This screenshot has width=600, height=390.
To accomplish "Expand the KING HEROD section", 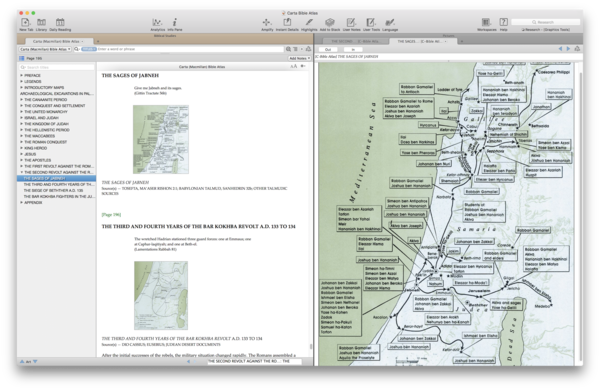I will [21, 148].
